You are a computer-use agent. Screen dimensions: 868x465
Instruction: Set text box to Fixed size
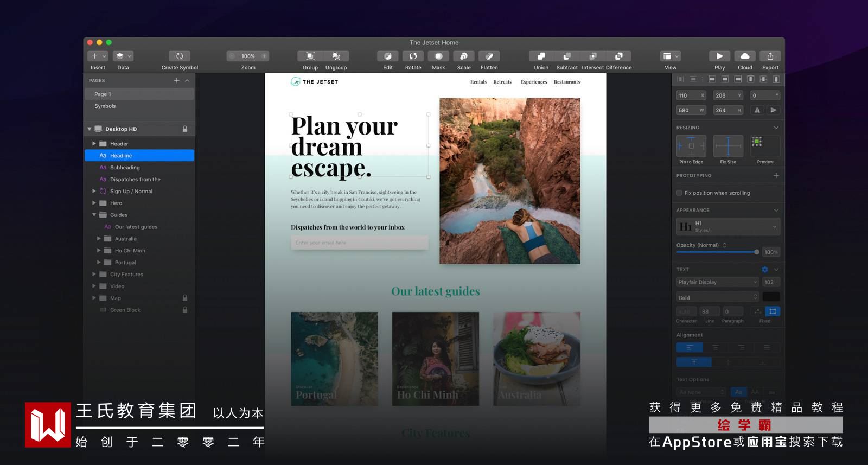coord(773,311)
